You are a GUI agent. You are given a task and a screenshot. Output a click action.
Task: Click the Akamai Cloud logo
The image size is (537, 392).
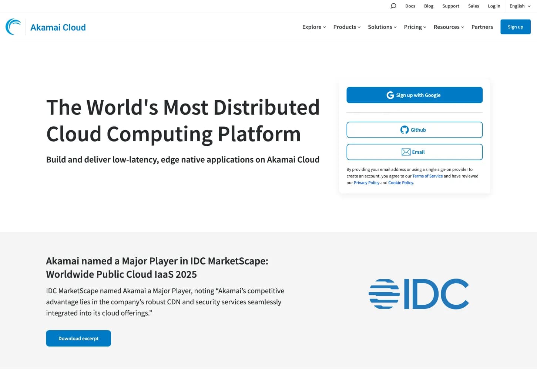click(45, 27)
